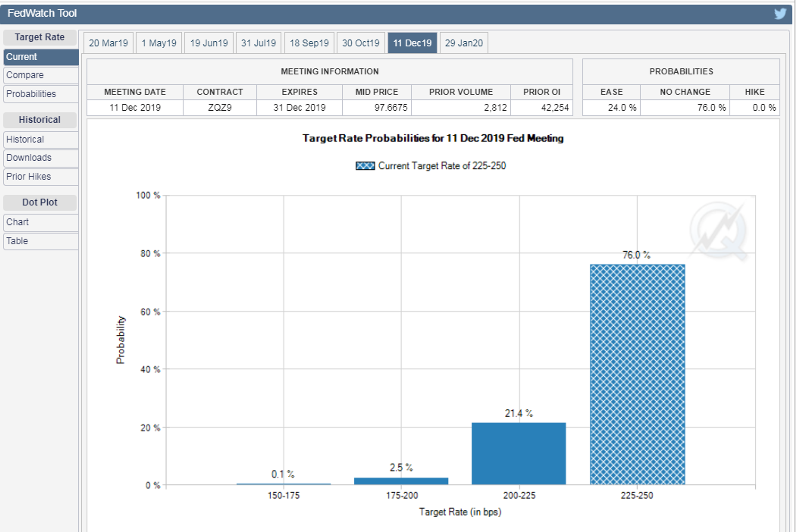Screen dimensions: 796x532
Task: Select the active 11 Dec19 tab
Action: pyautogui.click(x=412, y=43)
